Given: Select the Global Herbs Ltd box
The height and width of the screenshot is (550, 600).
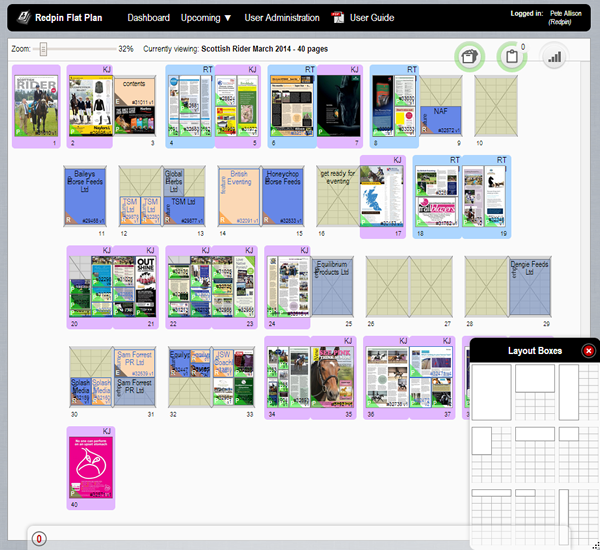Looking at the screenshot, I should [174, 181].
